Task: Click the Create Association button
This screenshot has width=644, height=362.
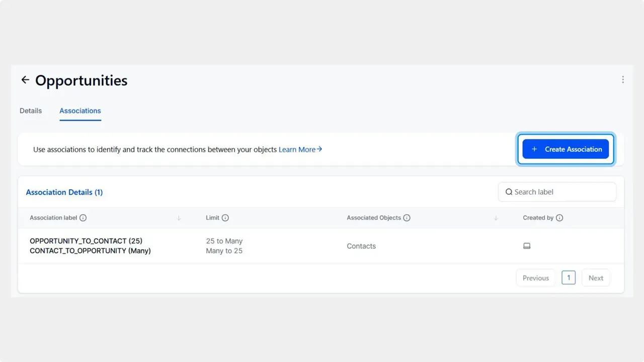Action: point(566,149)
